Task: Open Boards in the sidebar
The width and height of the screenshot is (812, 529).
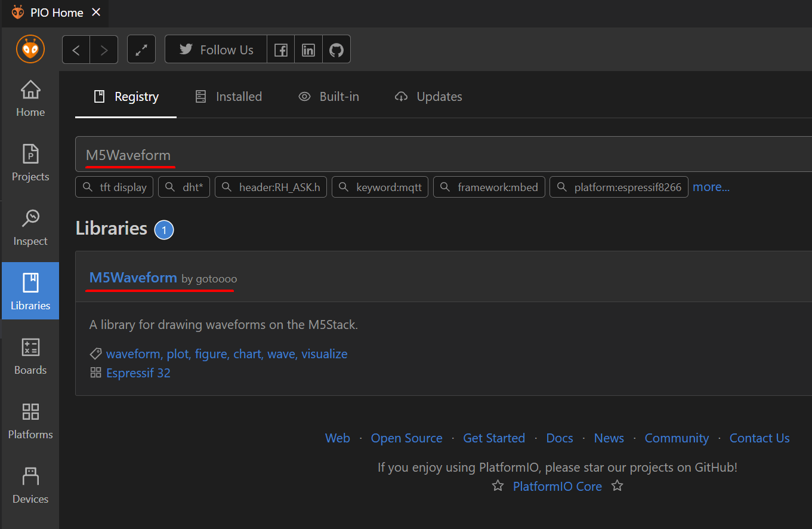Action: tap(30, 357)
